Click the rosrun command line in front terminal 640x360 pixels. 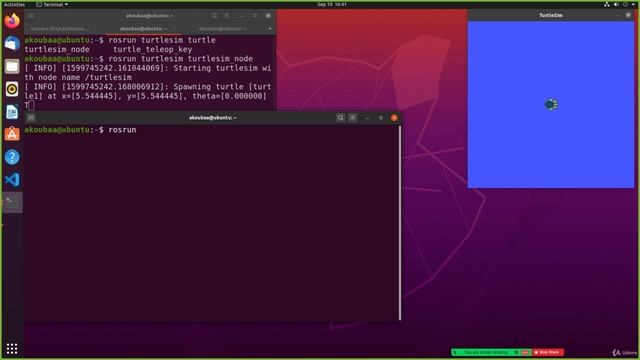coord(80,130)
